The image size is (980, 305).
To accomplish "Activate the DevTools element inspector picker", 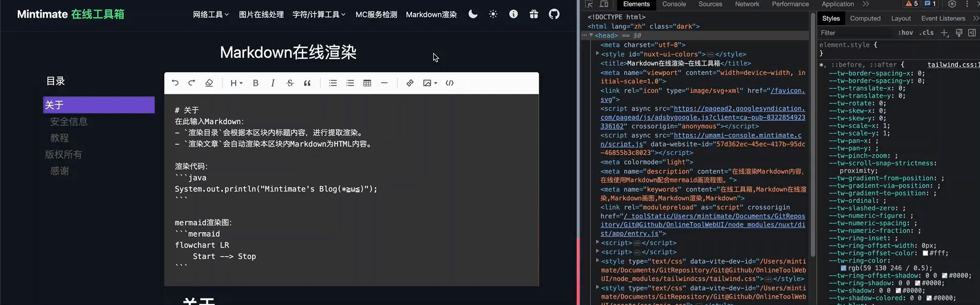I will (589, 4).
